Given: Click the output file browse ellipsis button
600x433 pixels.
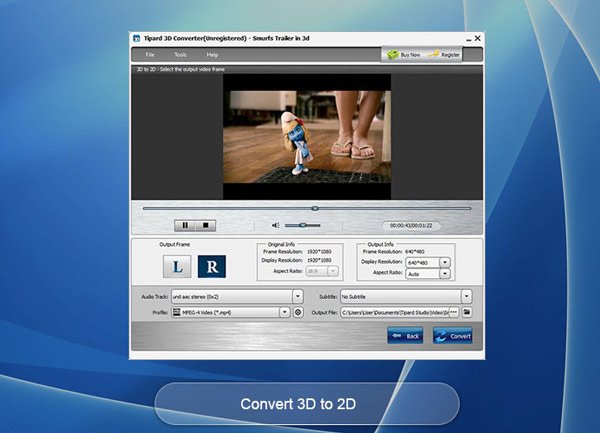Looking at the screenshot, I should (x=453, y=312).
